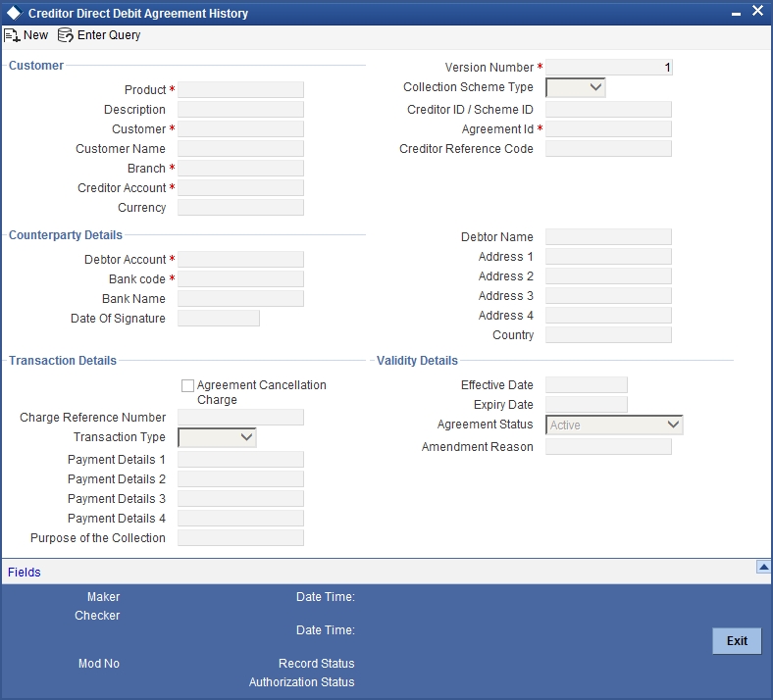Click the diamond icon in the title bar
Image resolution: width=773 pixels, height=700 pixels.
pos(15,14)
